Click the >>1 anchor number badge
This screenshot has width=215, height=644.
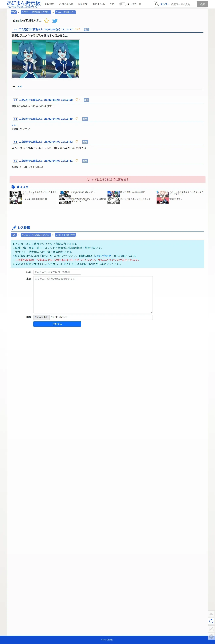(15, 29)
